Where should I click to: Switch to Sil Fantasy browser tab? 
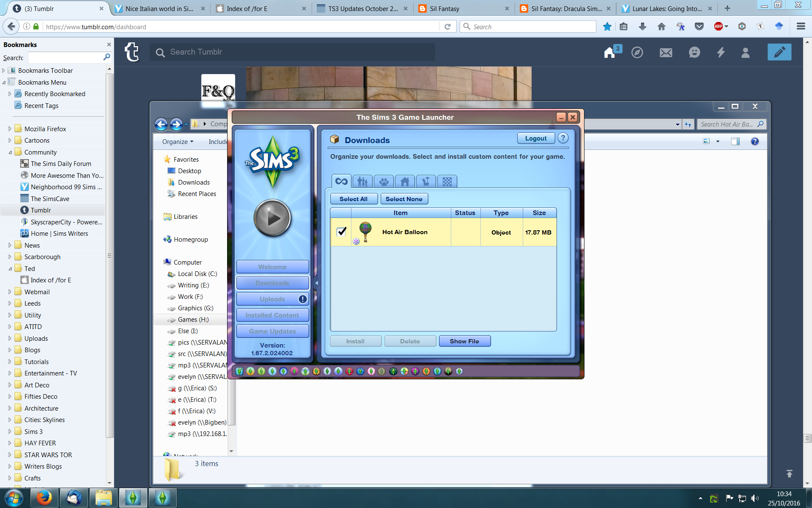tap(463, 8)
